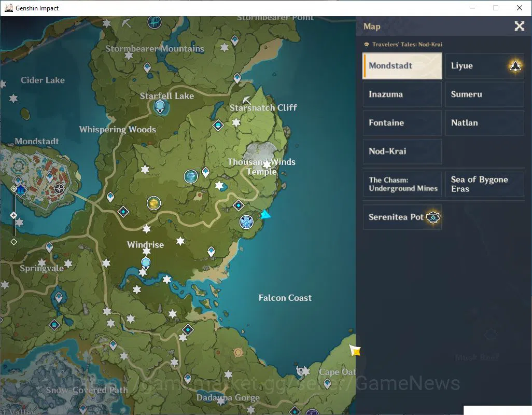
Task: Select the waypoint southeast of Windrise near the beach
Action: (x=211, y=252)
